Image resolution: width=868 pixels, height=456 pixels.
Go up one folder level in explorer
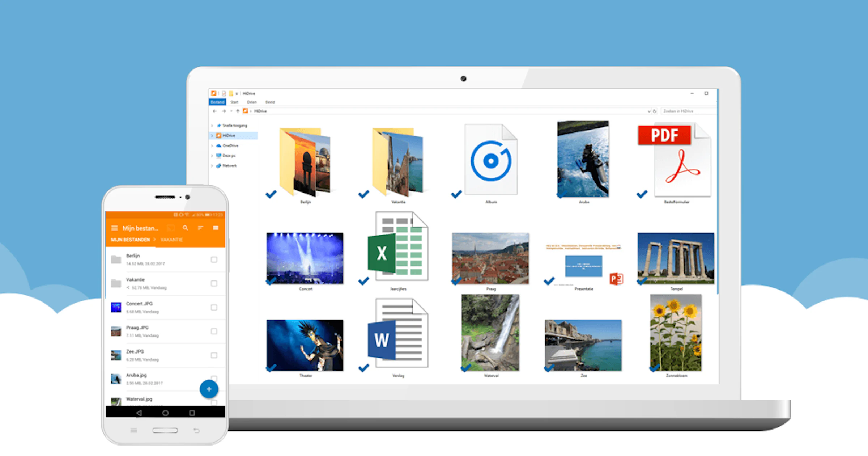coord(238,111)
